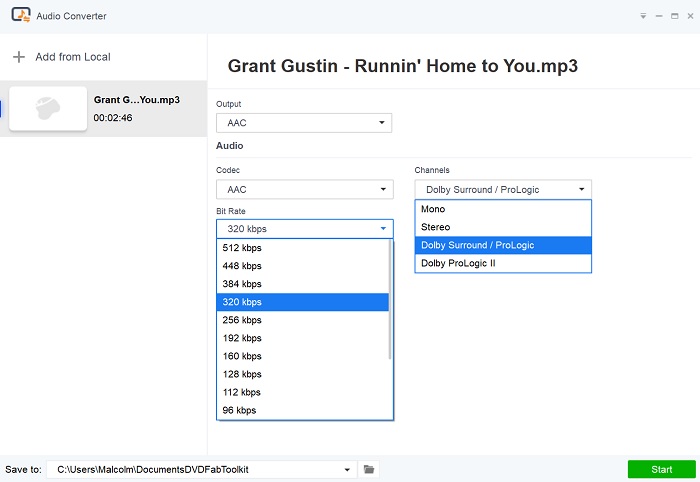Click the Grant G...You.mp3 thumbnail
Screen dimensions: 700x482
click(x=48, y=108)
